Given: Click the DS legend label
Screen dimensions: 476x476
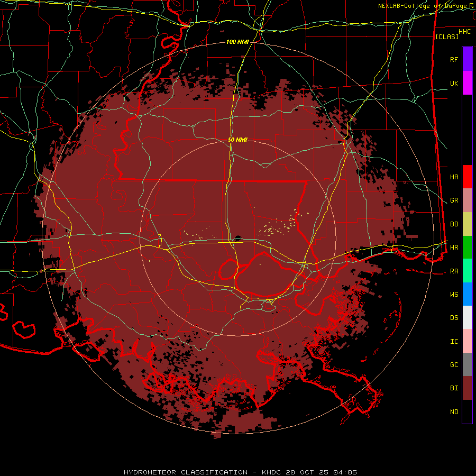Looking at the screenshot, I should click(454, 318).
